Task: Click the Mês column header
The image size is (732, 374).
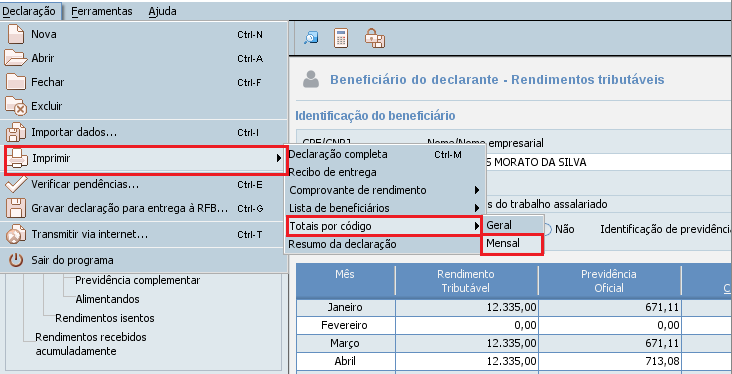Action: (x=345, y=281)
